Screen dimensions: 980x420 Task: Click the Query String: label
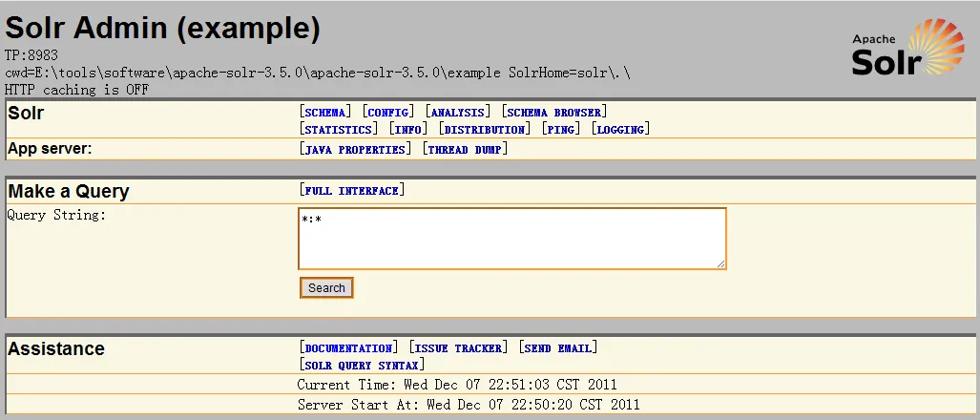pyautogui.click(x=57, y=215)
